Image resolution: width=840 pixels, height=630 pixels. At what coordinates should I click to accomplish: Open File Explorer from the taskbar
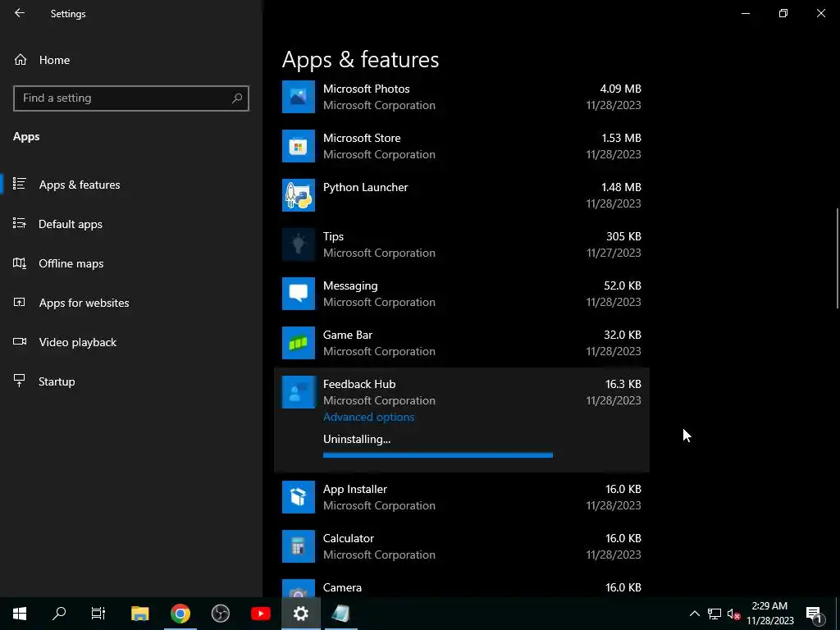(x=139, y=614)
